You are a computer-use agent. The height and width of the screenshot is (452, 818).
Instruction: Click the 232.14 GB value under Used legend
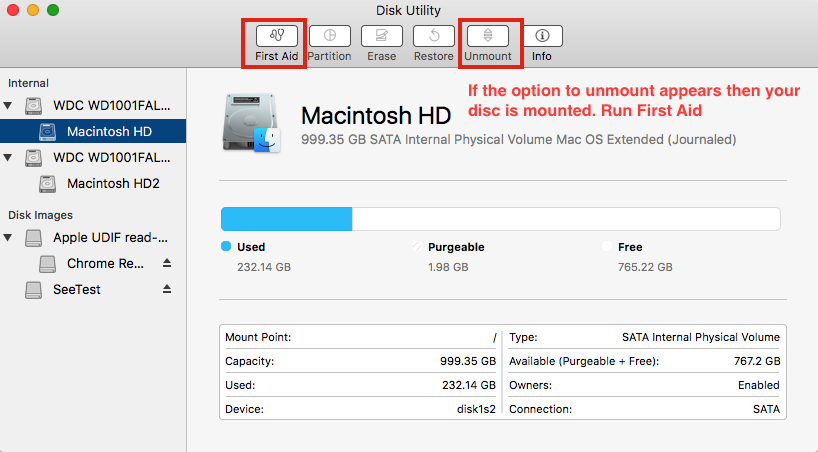(x=264, y=267)
